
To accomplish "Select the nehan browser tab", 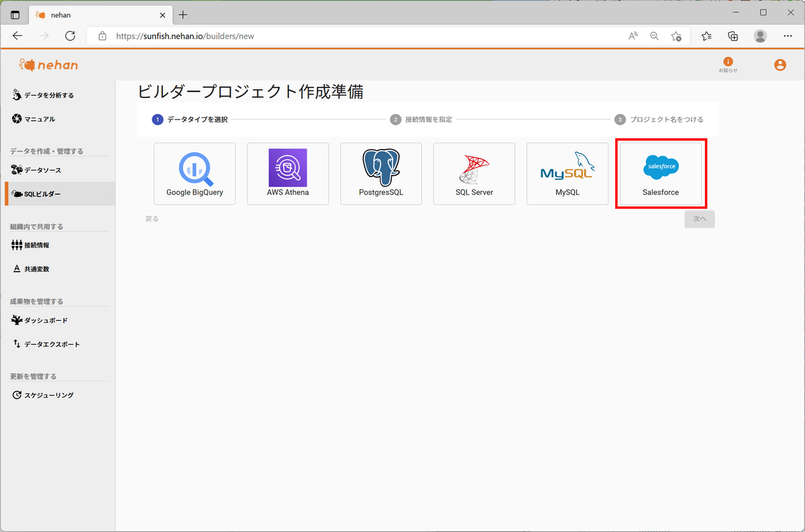I will coord(100,15).
